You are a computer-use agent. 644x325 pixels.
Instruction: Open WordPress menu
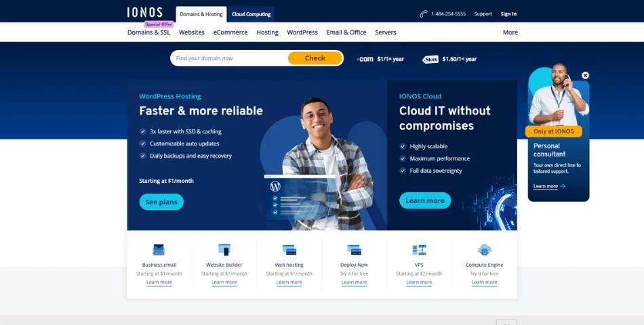click(302, 32)
